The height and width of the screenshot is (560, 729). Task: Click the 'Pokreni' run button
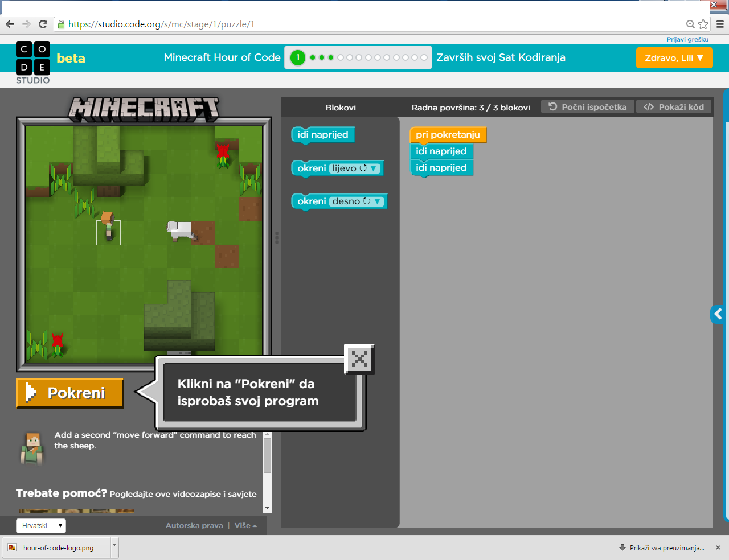(x=70, y=393)
